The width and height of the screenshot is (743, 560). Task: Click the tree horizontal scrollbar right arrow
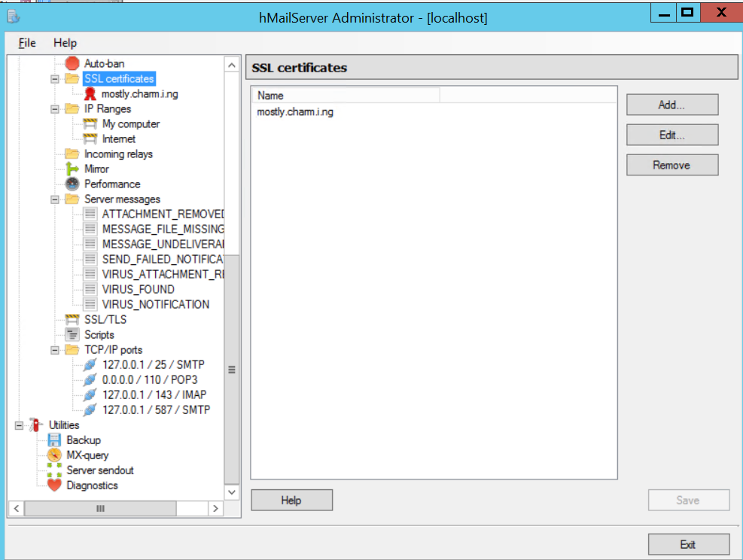click(215, 508)
